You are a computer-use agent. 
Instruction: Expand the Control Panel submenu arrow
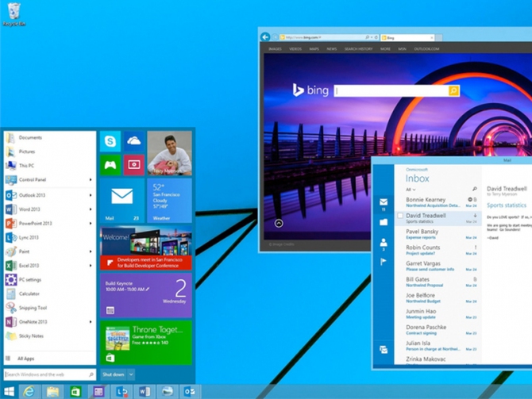point(91,179)
